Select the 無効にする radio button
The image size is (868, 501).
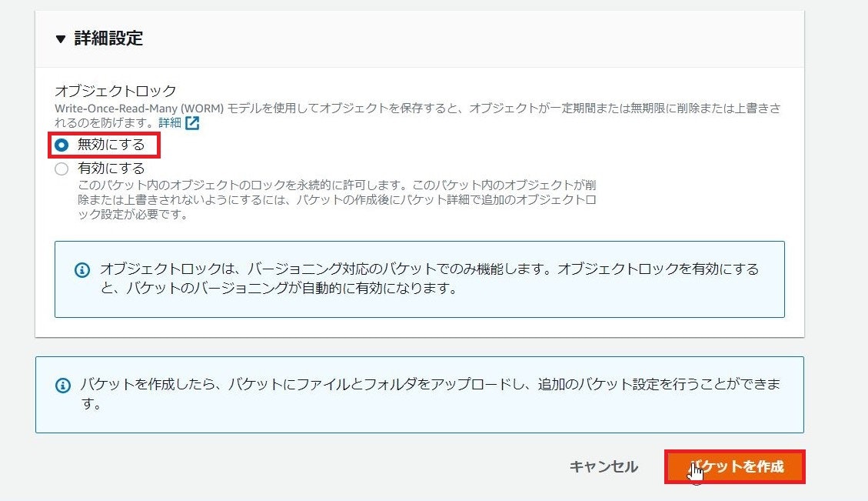[x=62, y=145]
